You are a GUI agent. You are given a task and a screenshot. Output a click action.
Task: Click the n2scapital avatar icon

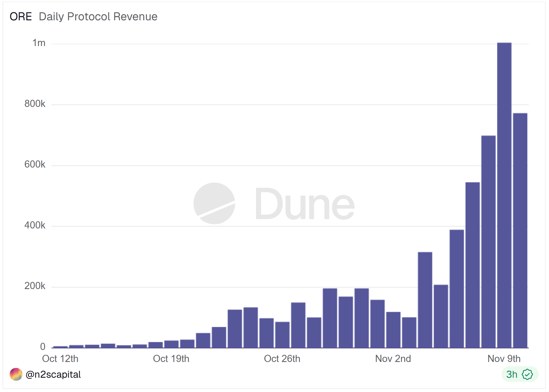[x=16, y=374]
